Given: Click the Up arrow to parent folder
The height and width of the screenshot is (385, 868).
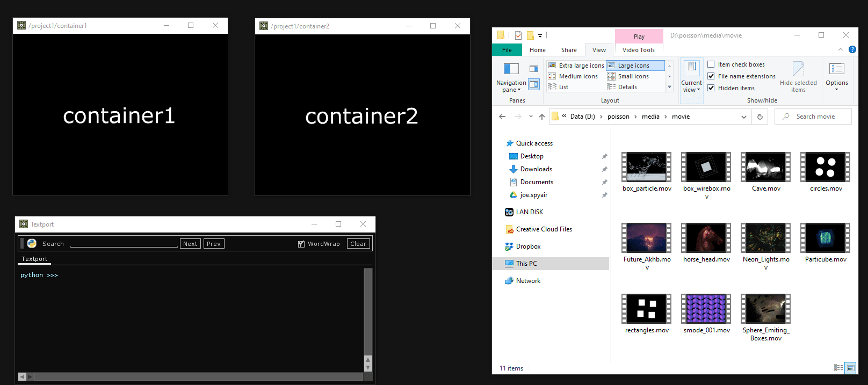Looking at the screenshot, I should click(542, 117).
